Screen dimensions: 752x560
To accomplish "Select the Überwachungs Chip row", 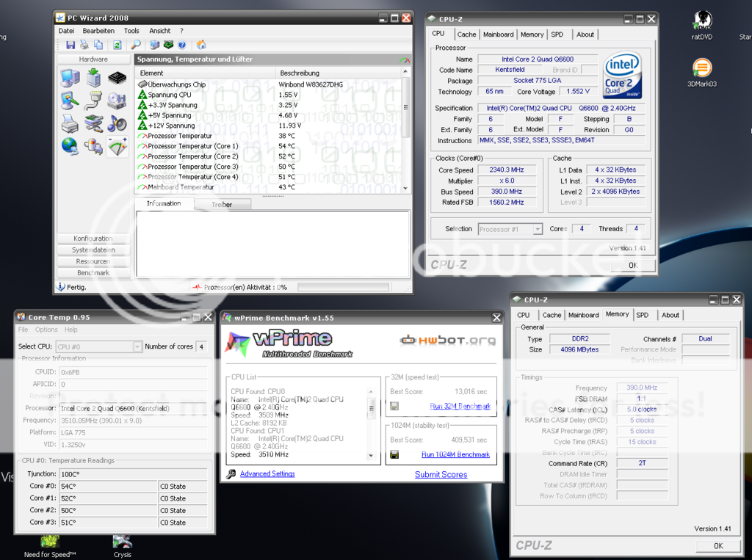I will coord(269,84).
